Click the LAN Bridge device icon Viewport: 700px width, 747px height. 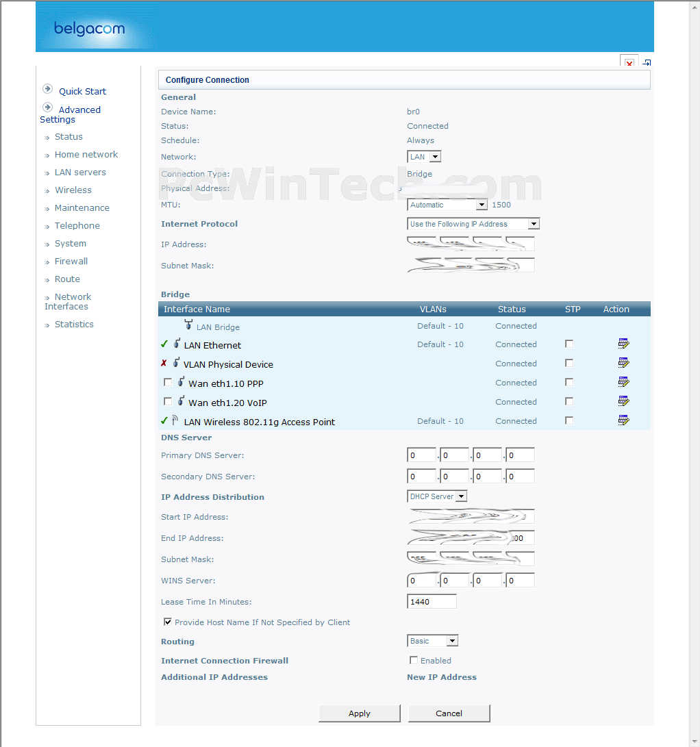[x=189, y=325]
